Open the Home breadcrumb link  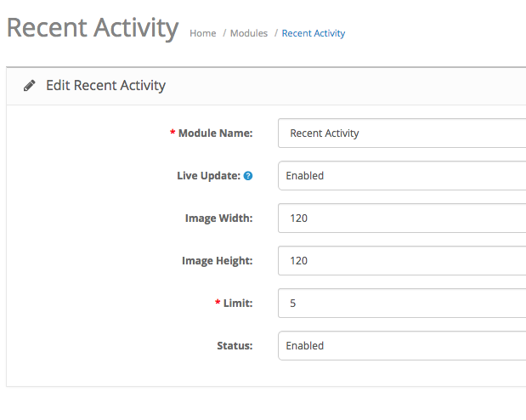click(203, 33)
